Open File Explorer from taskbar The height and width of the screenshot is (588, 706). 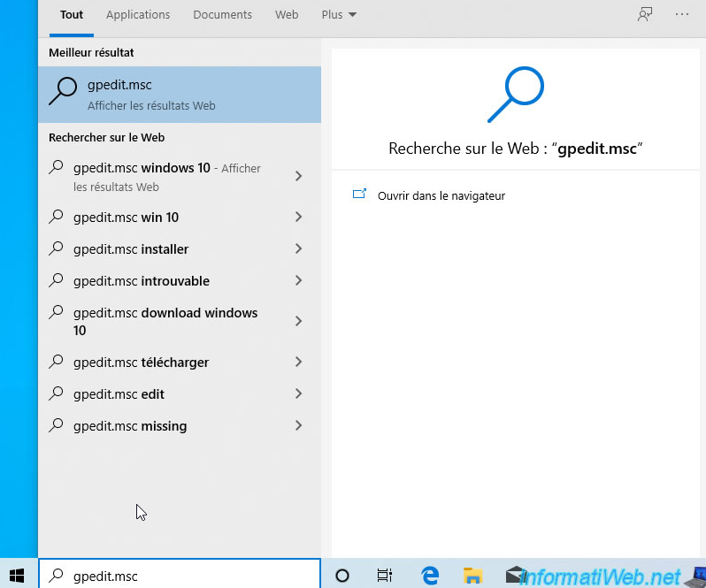point(473,575)
